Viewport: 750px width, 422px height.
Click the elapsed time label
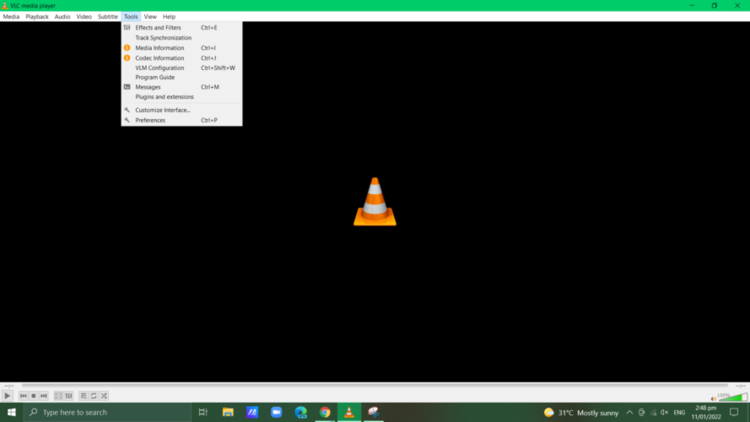(x=9, y=386)
